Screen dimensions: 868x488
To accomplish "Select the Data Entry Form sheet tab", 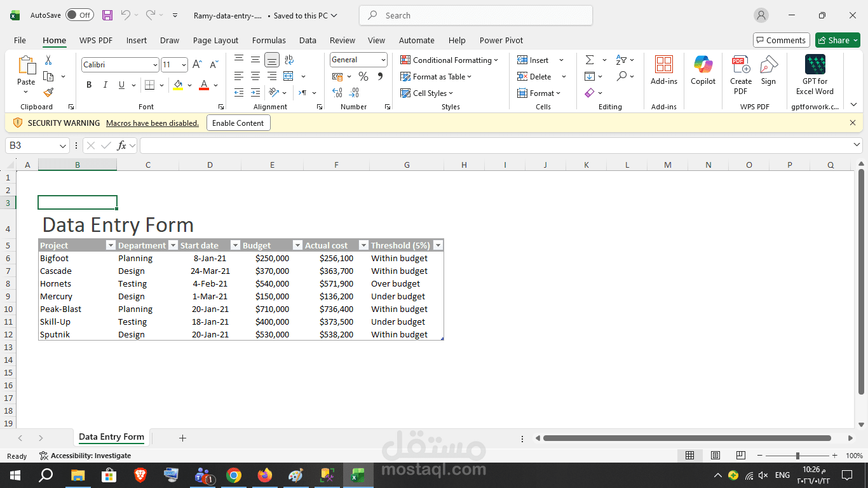I will click(x=112, y=437).
